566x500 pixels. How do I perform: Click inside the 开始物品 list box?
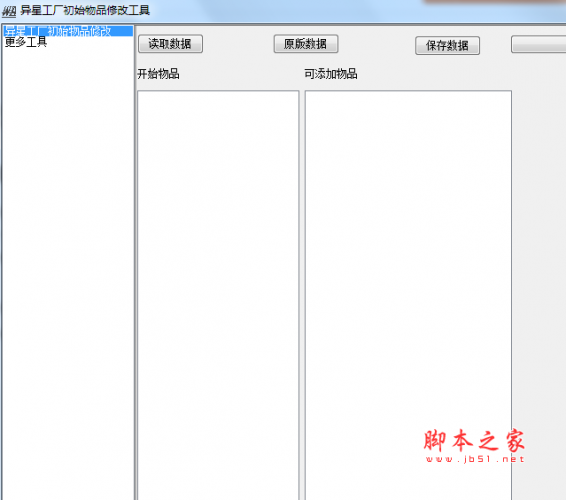click(218, 295)
